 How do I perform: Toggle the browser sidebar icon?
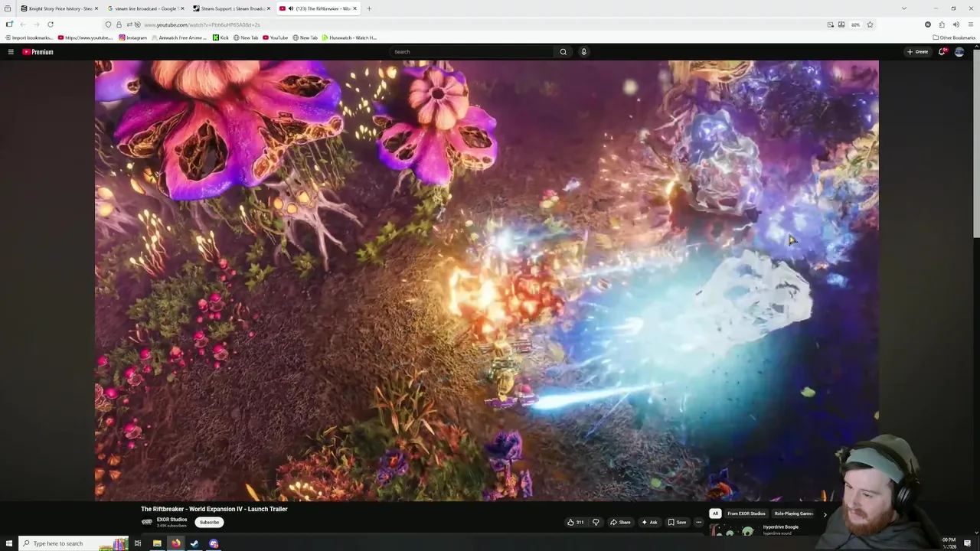click(9, 24)
